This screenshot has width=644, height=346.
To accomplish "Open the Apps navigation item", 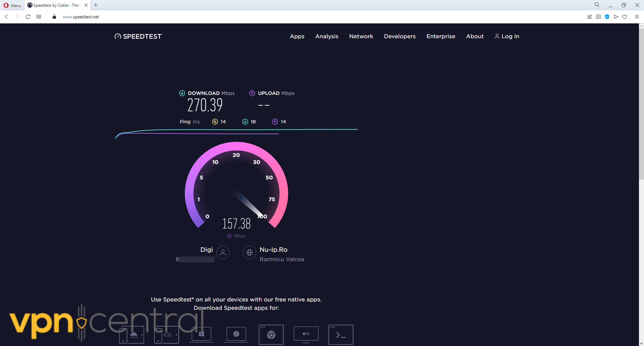I will point(297,36).
